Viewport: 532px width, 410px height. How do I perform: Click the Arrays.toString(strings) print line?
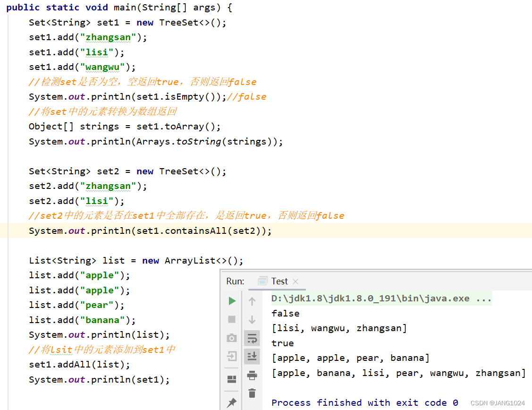pyautogui.click(x=156, y=142)
